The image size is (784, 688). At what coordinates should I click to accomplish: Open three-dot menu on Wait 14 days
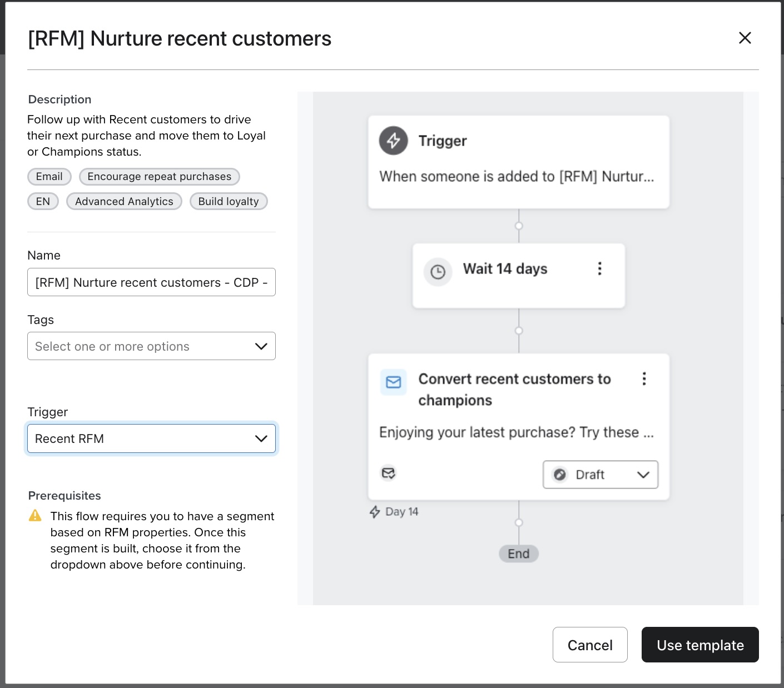coord(599,269)
